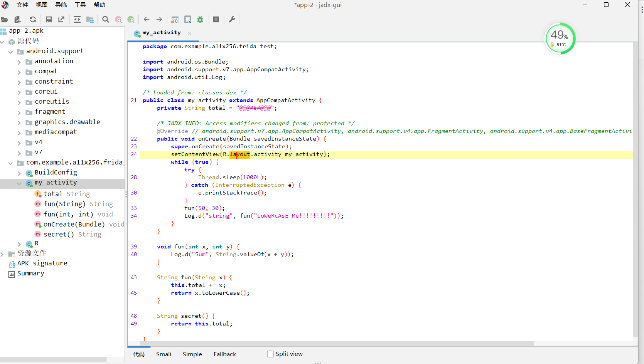Expand the constraint package
Screen dimensions: 644x364
click(x=19, y=82)
